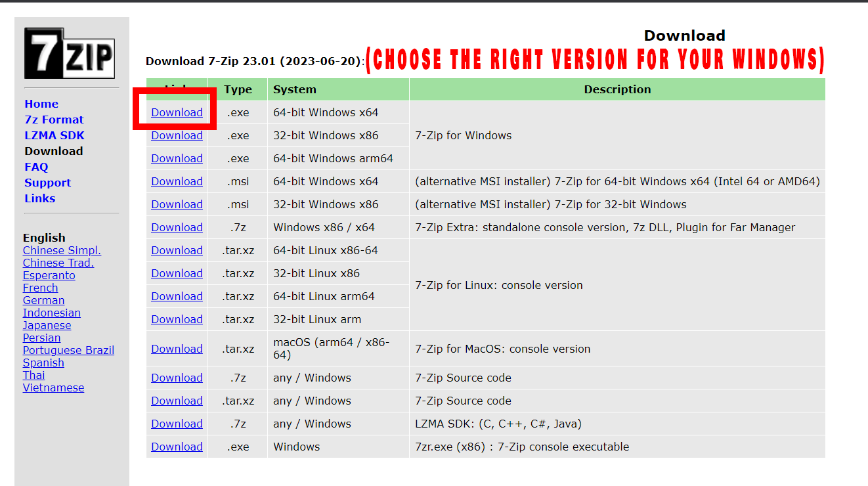Viewport: 868px width, 486px height.
Task: Download the 64-bit Windows x64 MSI installer
Action: coord(177,181)
